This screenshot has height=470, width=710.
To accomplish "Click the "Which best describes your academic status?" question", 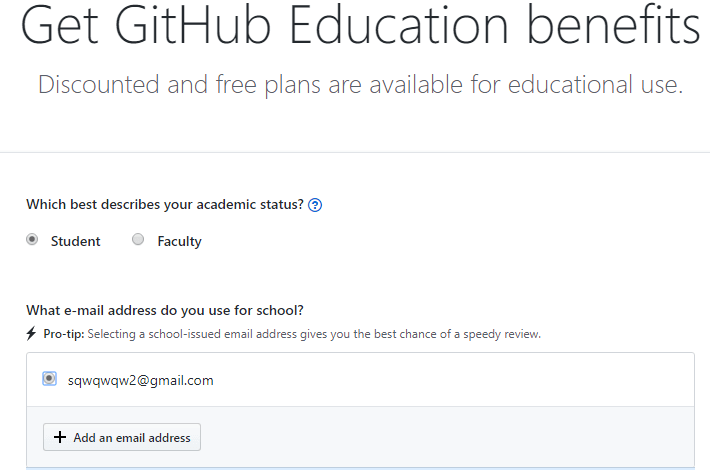I will 165,205.
